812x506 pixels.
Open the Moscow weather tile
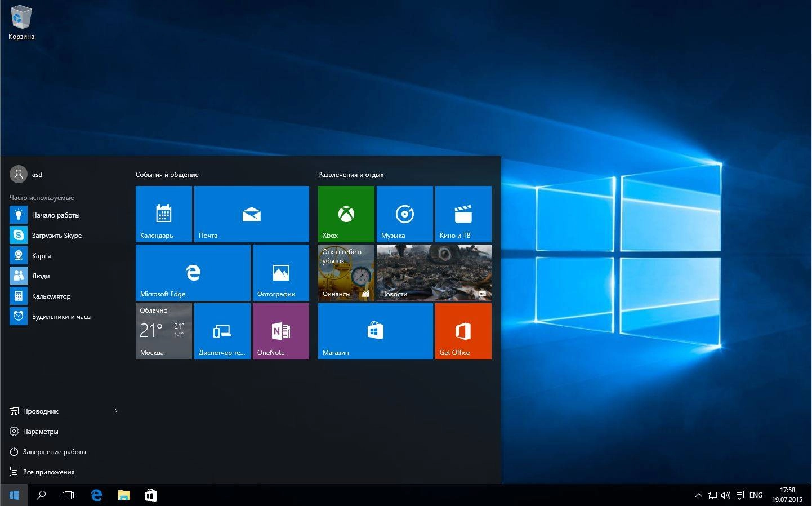pos(164,331)
